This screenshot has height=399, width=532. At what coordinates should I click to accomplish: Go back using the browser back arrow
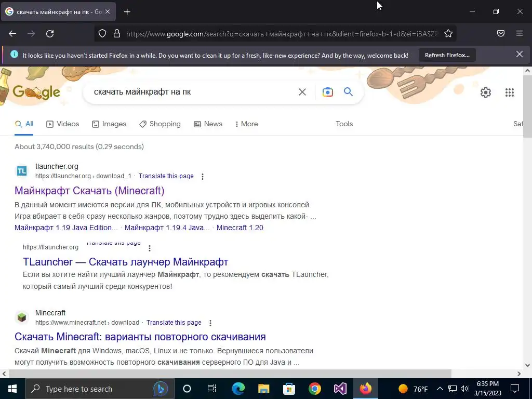click(12, 34)
